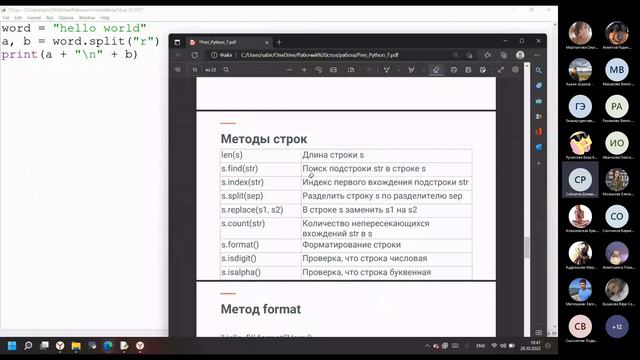Click the PDF vertical scrollbar thumb
Screen dimensions: 640x360
527,247
